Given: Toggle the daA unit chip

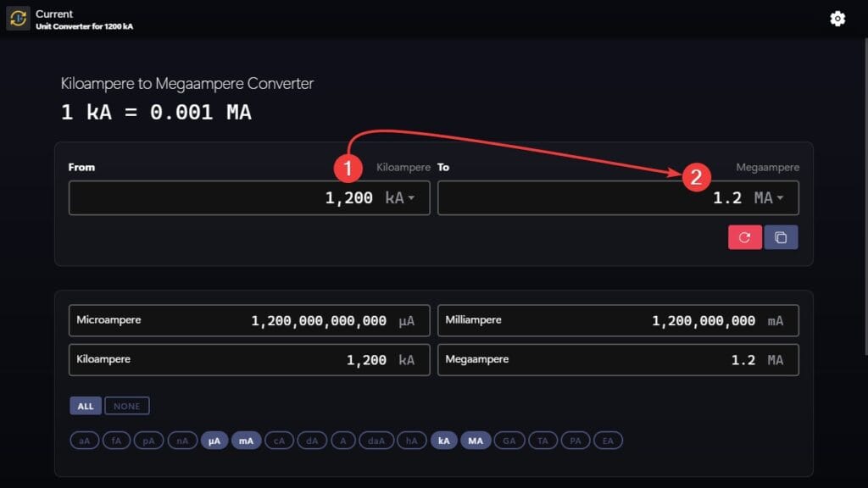Looking at the screenshot, I should click(x=376, y=441).
